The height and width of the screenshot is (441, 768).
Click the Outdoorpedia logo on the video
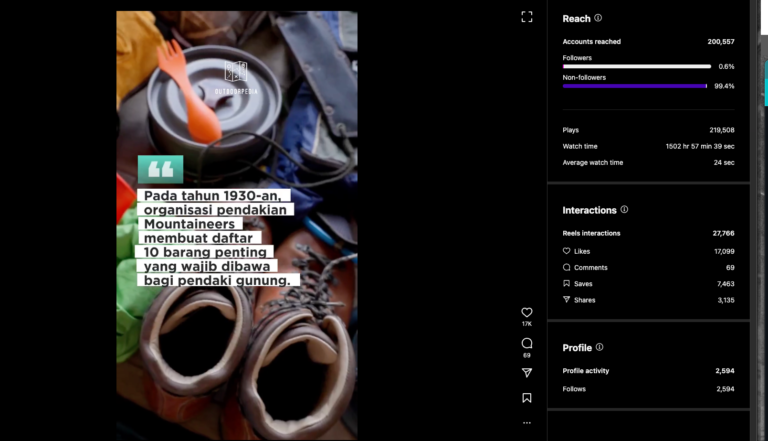coord(236,76)
